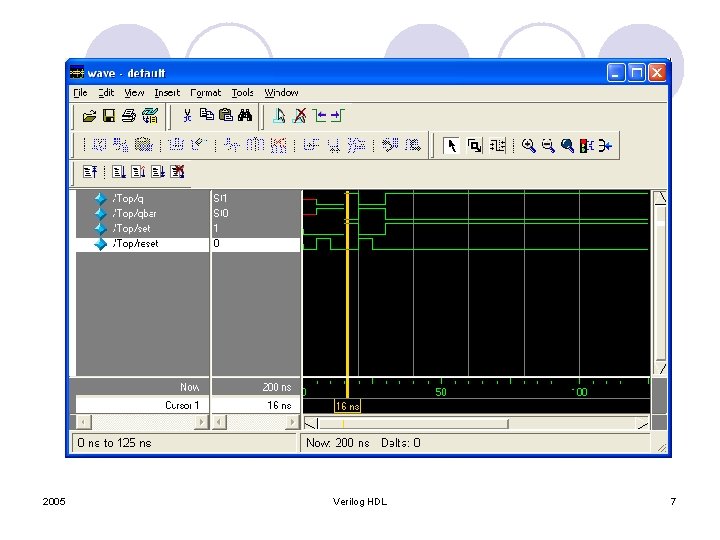The image size is (720, 540).
Task: Open the Window menu
Action: [x=281, y=93]
